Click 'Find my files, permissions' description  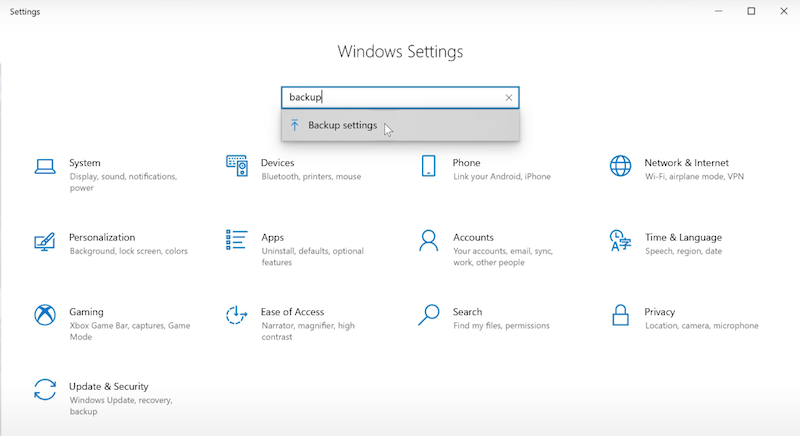click(x=501, y=325)
